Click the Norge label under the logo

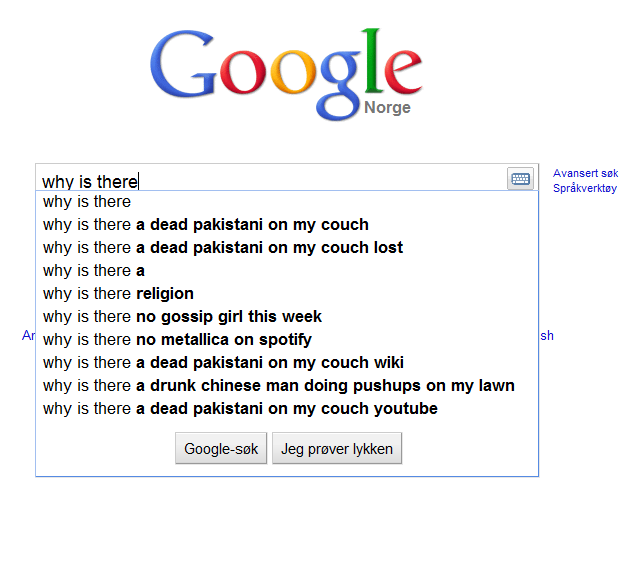[x=387, y=108]
